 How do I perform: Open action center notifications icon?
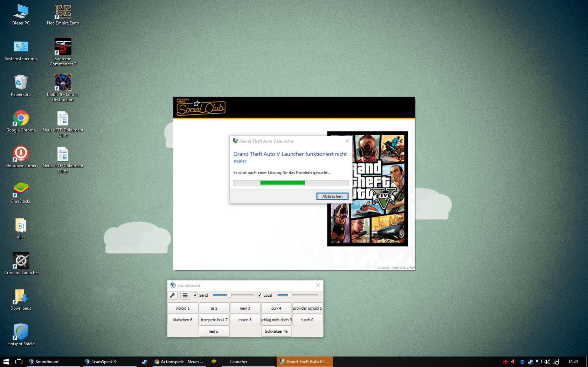[556, 362]
